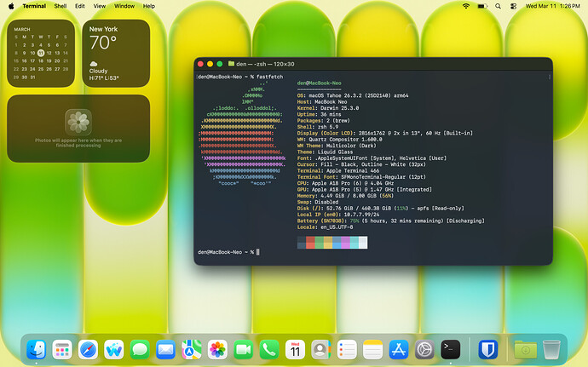Viewport: 588px width, 367px height.
Task: Open the Messages app in dock
Action: tap(140, 349)
